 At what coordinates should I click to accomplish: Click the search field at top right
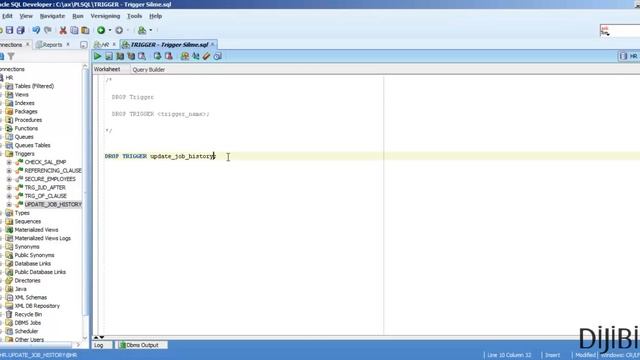620,31
